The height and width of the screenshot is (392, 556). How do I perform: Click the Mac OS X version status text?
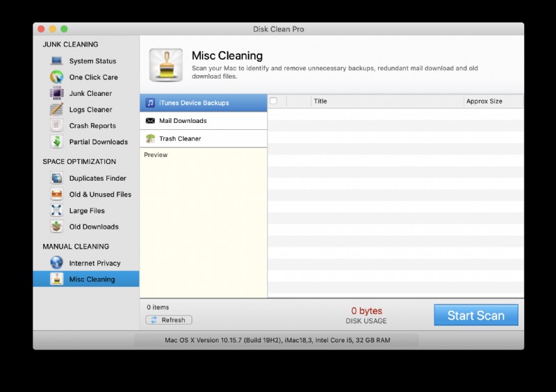tap(277, 340)
